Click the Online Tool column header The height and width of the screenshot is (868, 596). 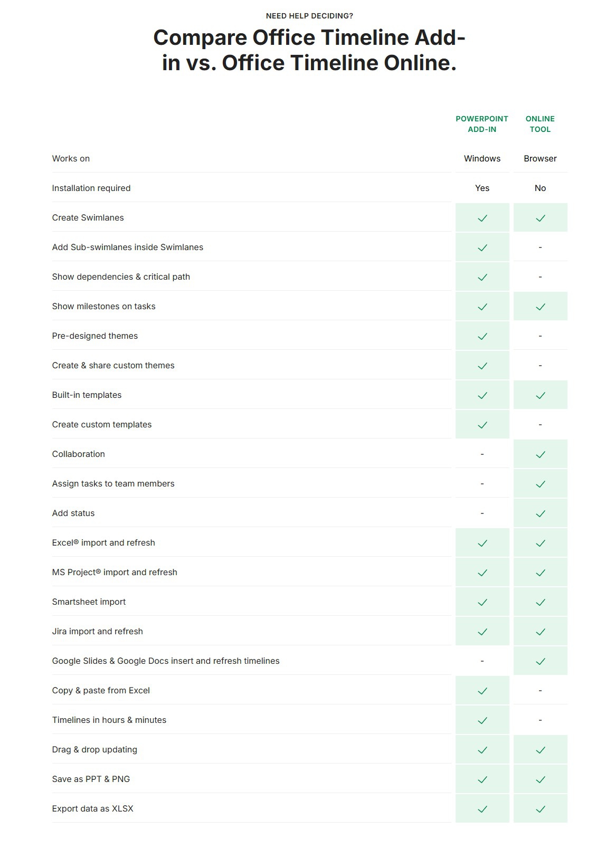pos(540,124)
